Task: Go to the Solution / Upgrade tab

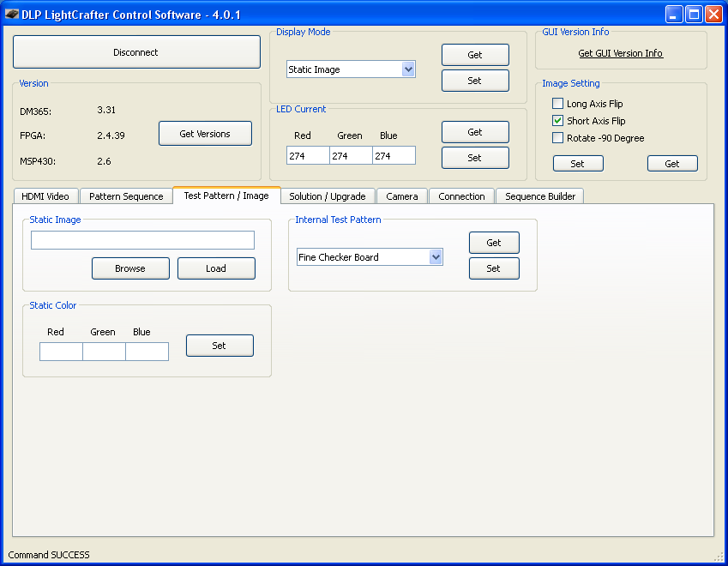Action: (328, 196)
